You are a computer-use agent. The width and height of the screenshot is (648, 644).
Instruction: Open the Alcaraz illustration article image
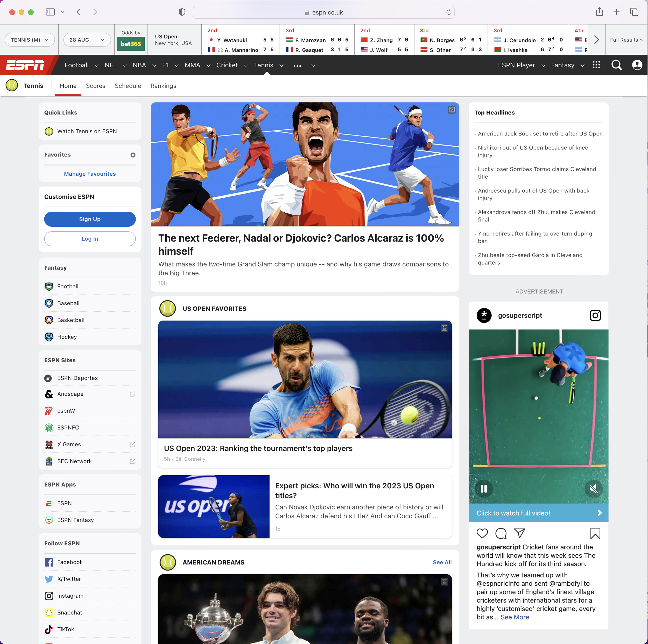(x=305, y=164)
